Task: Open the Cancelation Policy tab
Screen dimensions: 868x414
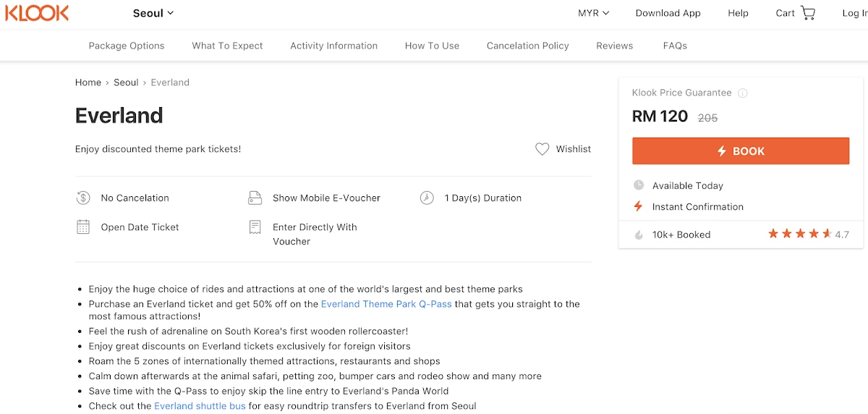Action: tap(527, 46)
